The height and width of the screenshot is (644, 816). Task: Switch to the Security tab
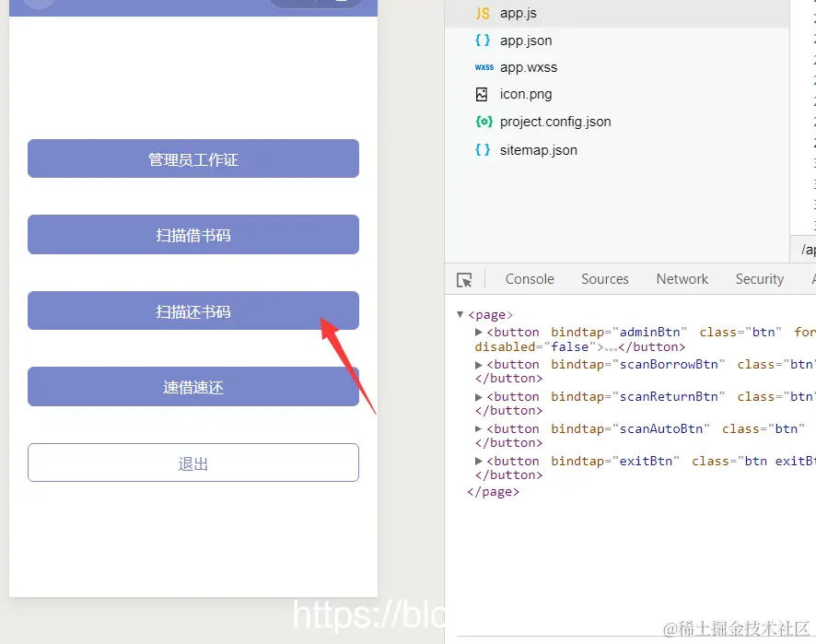tap(759, 279)
